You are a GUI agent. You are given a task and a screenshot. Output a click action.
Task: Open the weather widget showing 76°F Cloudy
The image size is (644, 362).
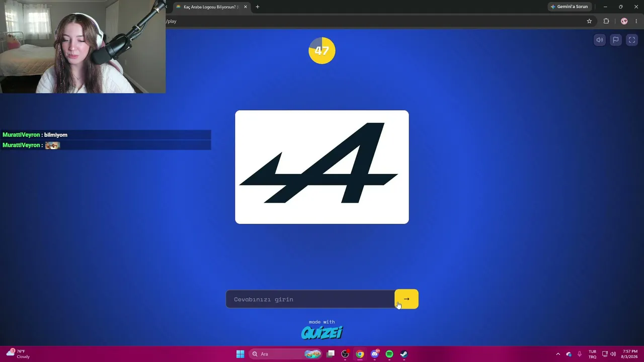tap(18, 354)
